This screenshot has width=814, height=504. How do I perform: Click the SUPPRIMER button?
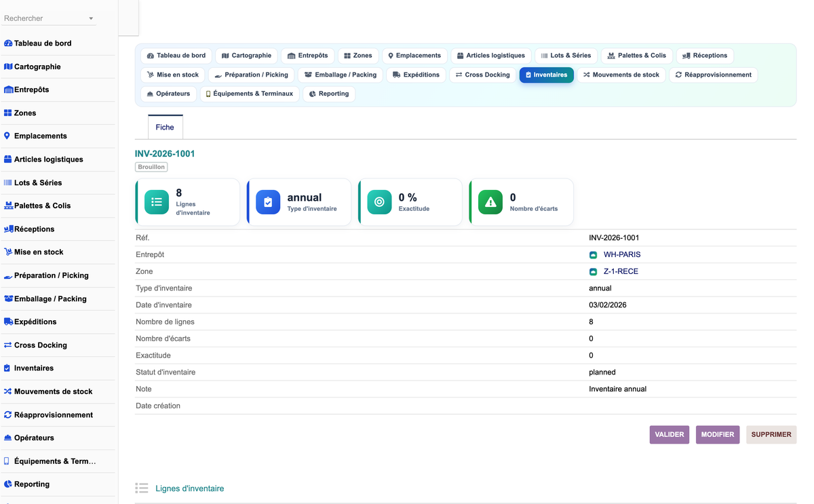(x=771, y=435)
